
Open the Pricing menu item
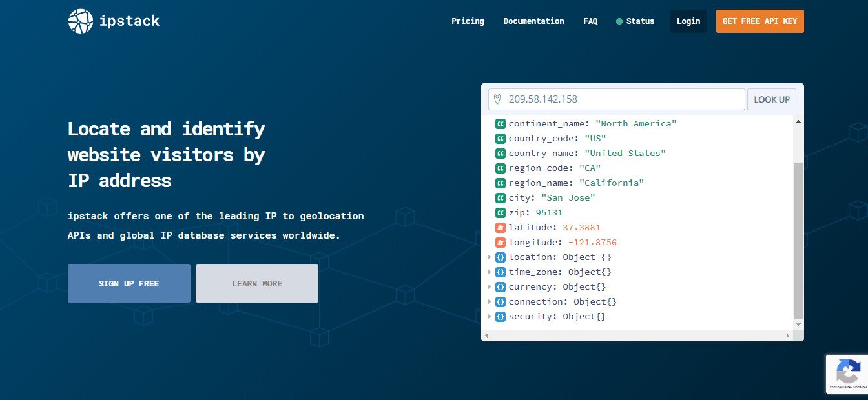[468, 21]
